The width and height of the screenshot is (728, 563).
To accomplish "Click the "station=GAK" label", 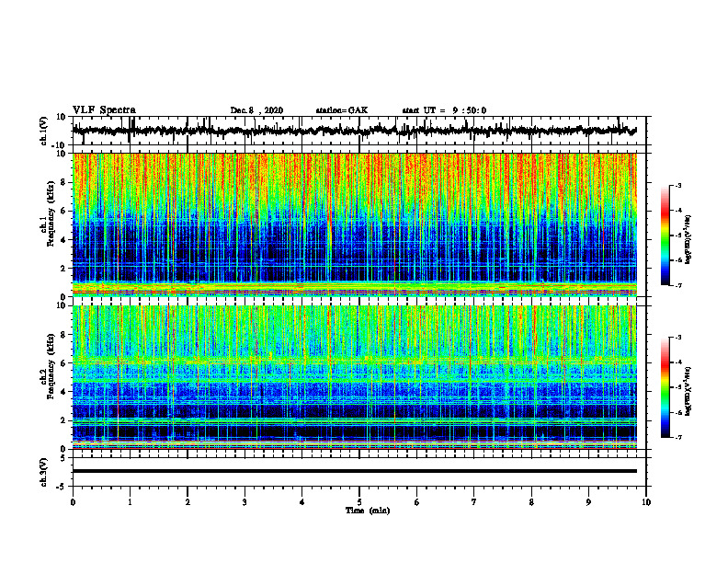I will tap(342, 110).
